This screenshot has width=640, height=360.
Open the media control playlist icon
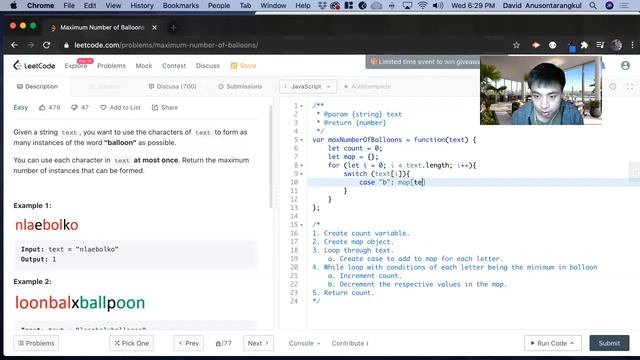tap(600, 45)
